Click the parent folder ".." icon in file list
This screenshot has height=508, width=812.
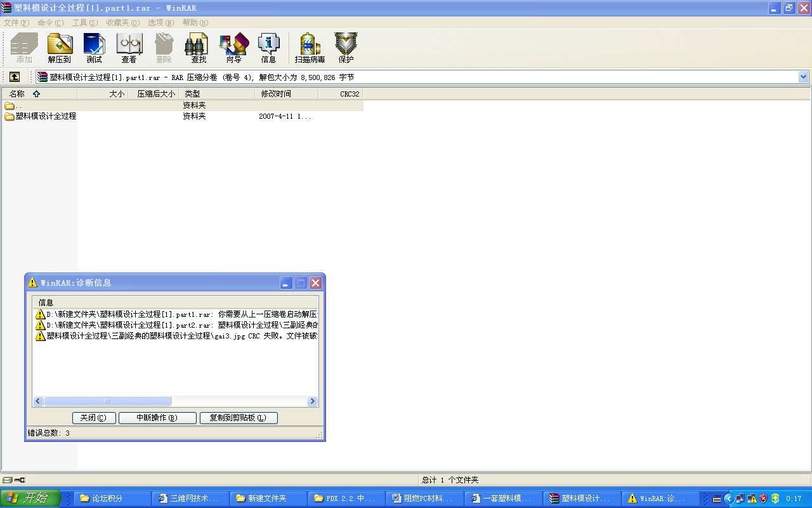(x=10, y=105)
